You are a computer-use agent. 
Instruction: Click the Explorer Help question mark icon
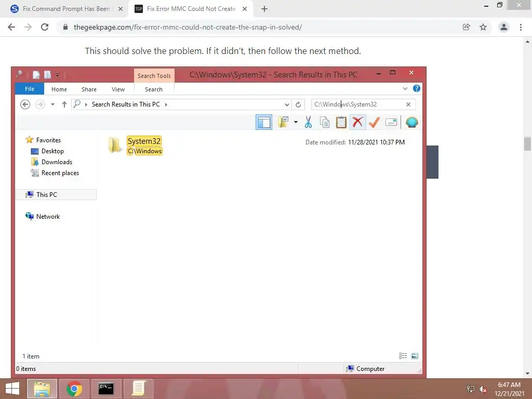point(417,88)
